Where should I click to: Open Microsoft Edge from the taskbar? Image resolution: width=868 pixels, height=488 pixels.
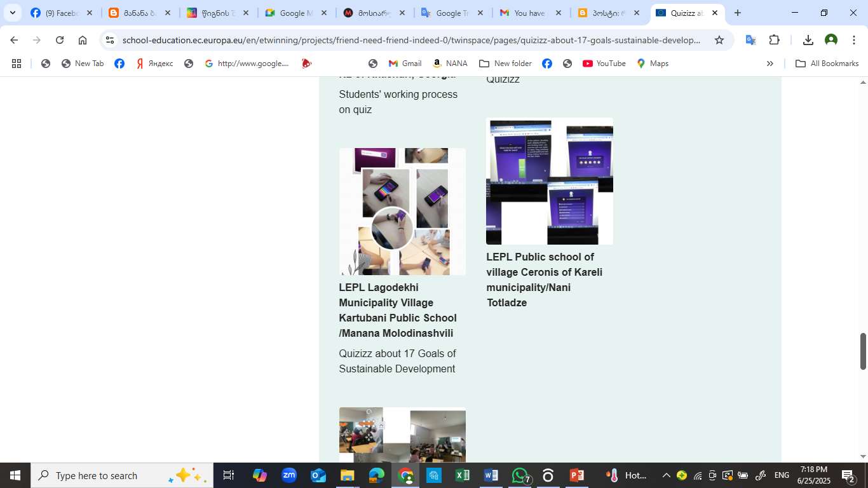coord(376,475)
